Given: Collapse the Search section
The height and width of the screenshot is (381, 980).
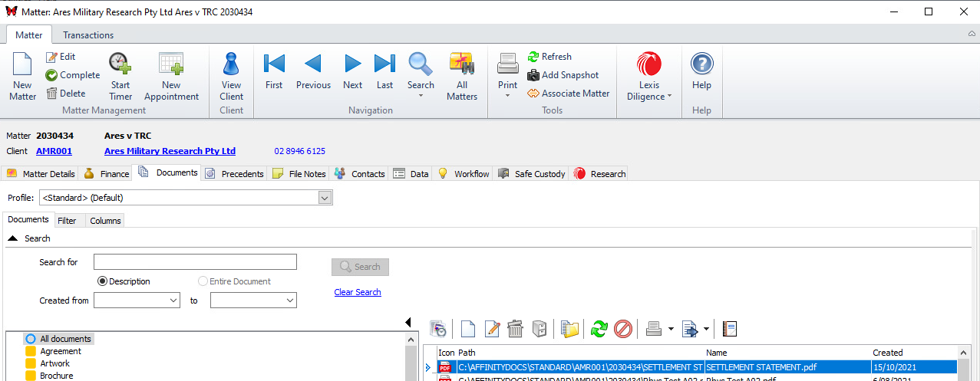Looking at the screenshot, I should click(x=13, y=238).
